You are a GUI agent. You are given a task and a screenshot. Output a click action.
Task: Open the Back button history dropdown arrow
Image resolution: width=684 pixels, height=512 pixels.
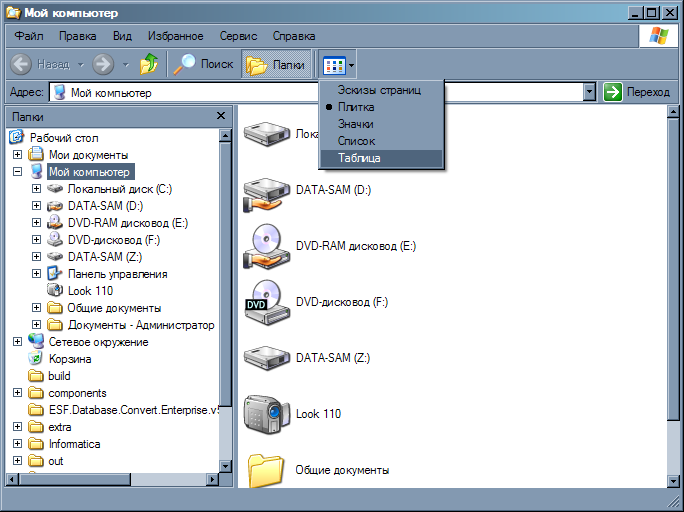(81, 65)
